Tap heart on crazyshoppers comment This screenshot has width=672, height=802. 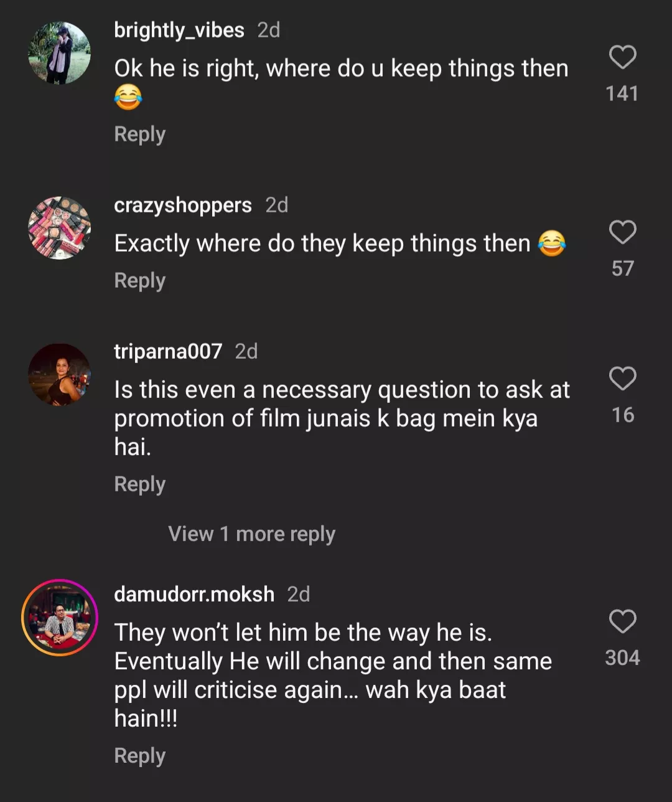(622, 232)
